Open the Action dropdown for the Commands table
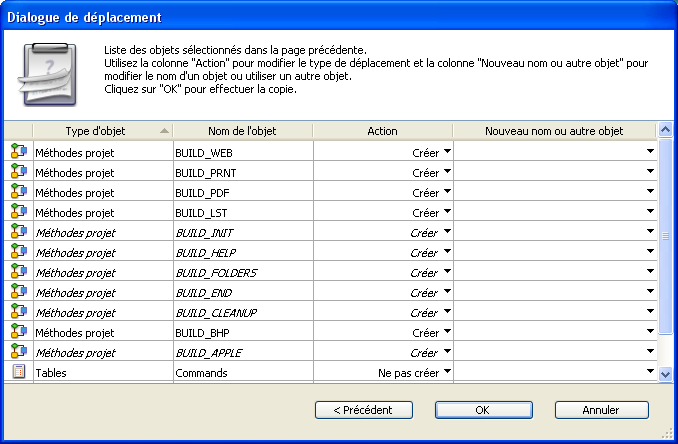Screen dimensions: 678x444 point(447,372)
